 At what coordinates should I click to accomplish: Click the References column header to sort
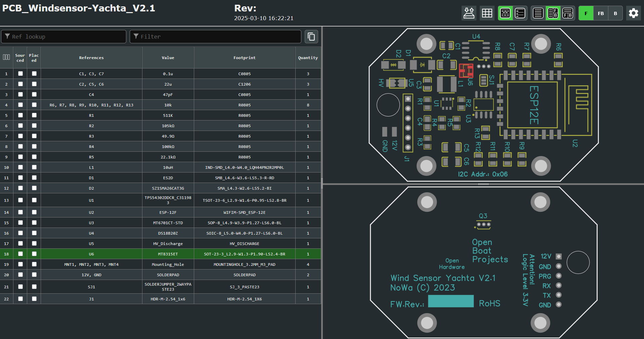[x=91, y=58]
